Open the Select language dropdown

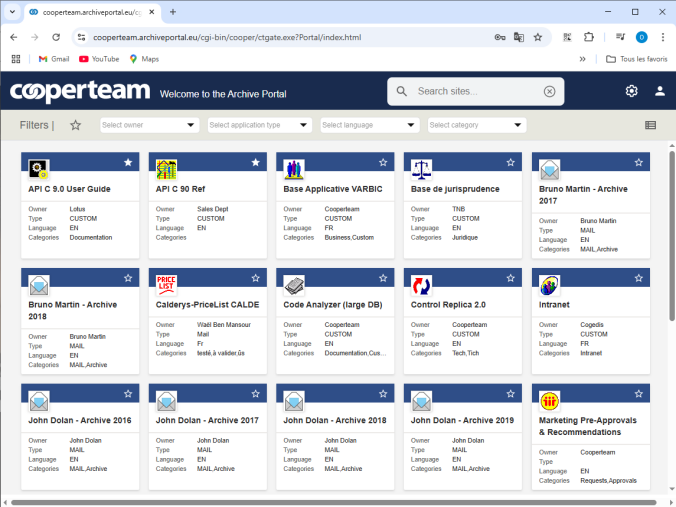point(369,125)
